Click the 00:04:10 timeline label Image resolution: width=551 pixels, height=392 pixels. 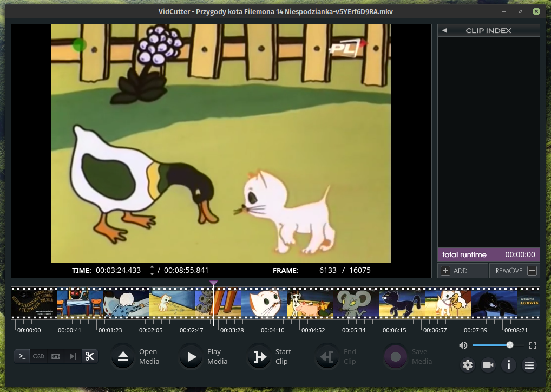pos(273,330)
